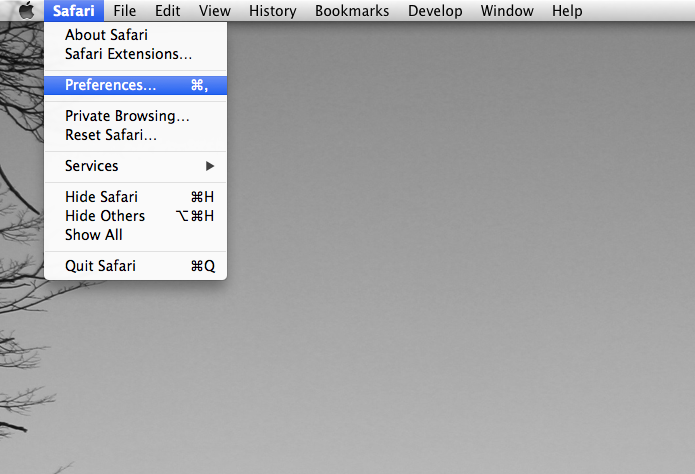Open the Window menu
695x474 pixels.
(507, 10)
